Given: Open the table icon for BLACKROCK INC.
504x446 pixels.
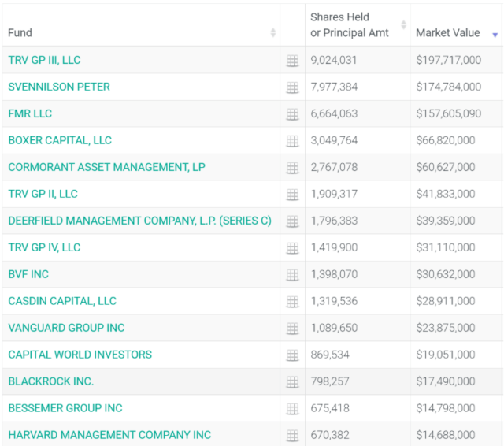Looking at the screenshot, I should pos(292,381).
